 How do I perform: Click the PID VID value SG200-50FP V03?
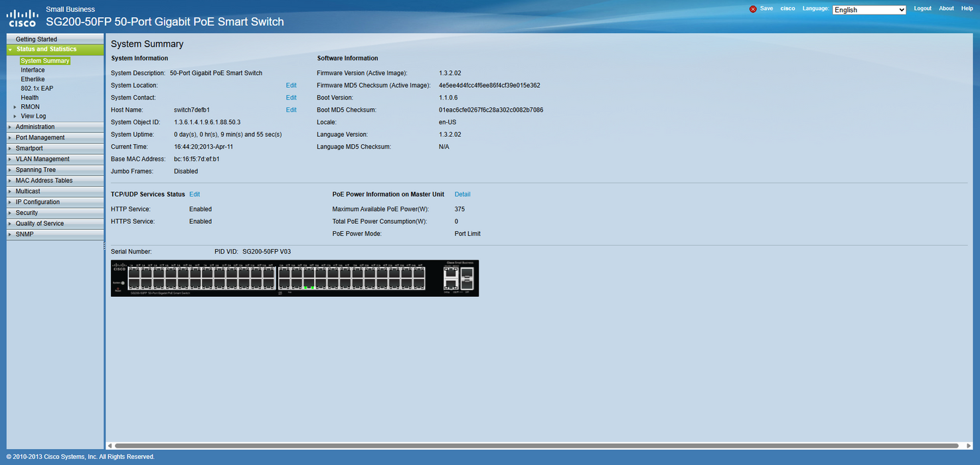(267, 252)
